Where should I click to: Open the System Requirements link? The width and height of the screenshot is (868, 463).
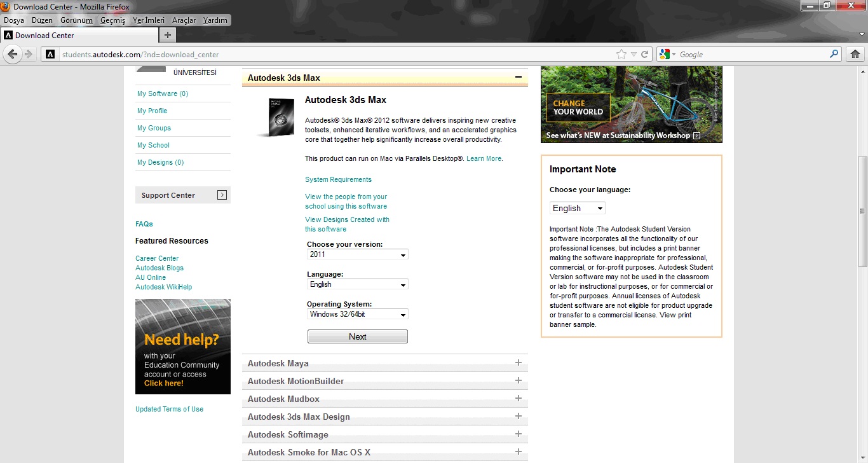(338, 179)
